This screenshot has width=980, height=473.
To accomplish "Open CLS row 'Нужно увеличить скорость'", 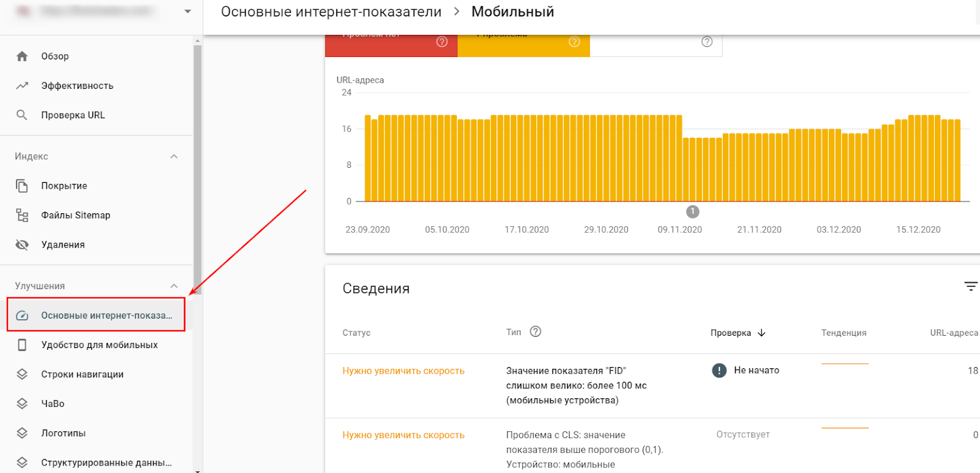I will tap(404, 435).
